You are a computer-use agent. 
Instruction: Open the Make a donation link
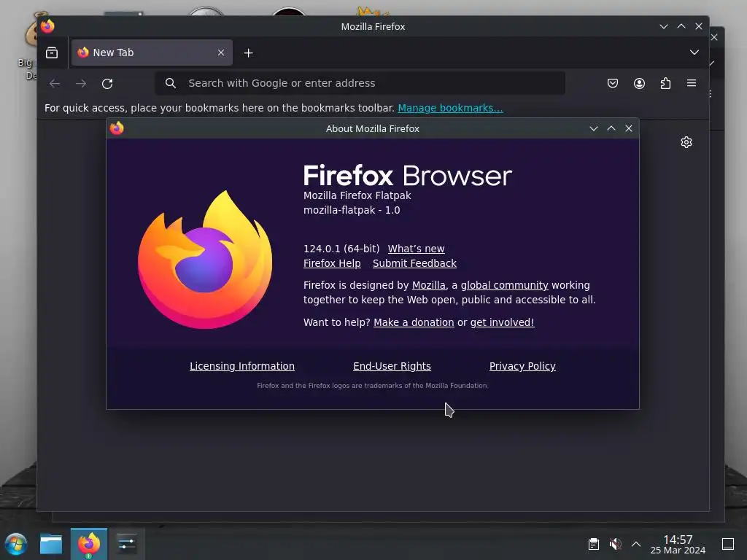[x=414, y=322]
